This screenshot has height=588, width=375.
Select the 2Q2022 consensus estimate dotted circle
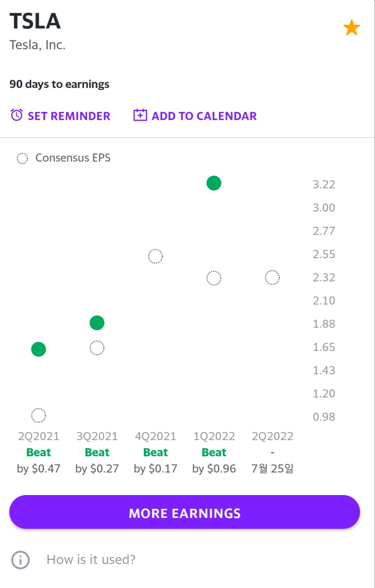(x=272, y=277)
